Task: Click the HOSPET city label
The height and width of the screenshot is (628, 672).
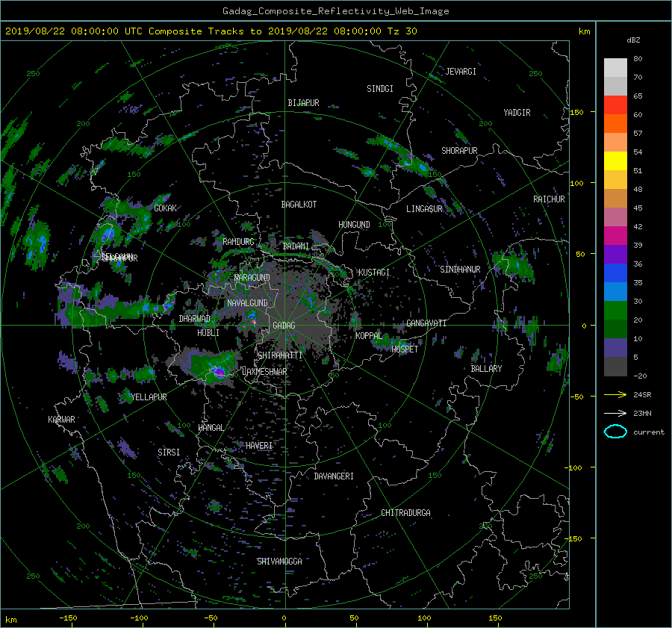Action: (x=405, y=349)
